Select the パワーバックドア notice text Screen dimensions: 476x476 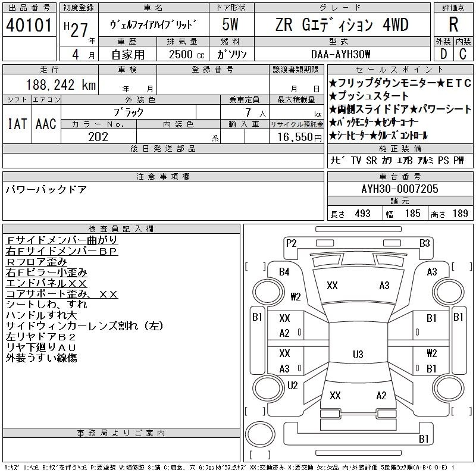[46, 189]
